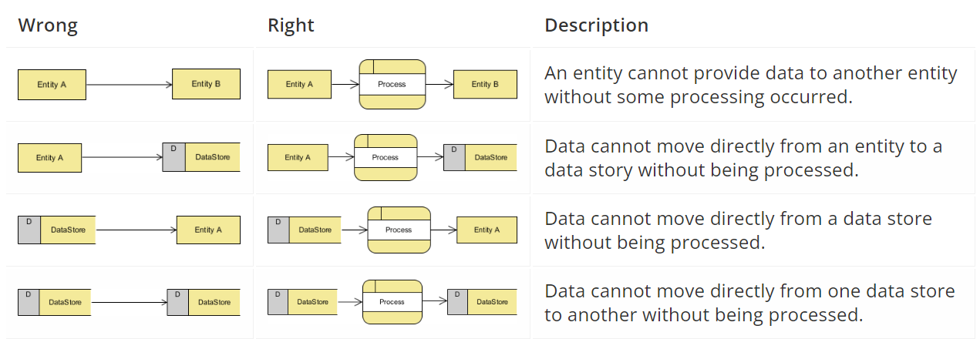Click Process shape in third Right diagram
This screenshot has width=980, height=339.
coord(399,230)
